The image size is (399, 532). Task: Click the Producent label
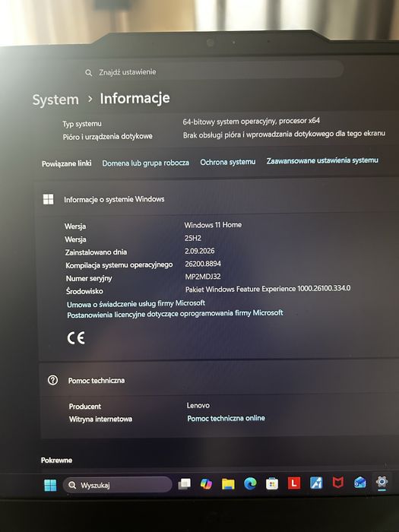[x=85, y=407]
